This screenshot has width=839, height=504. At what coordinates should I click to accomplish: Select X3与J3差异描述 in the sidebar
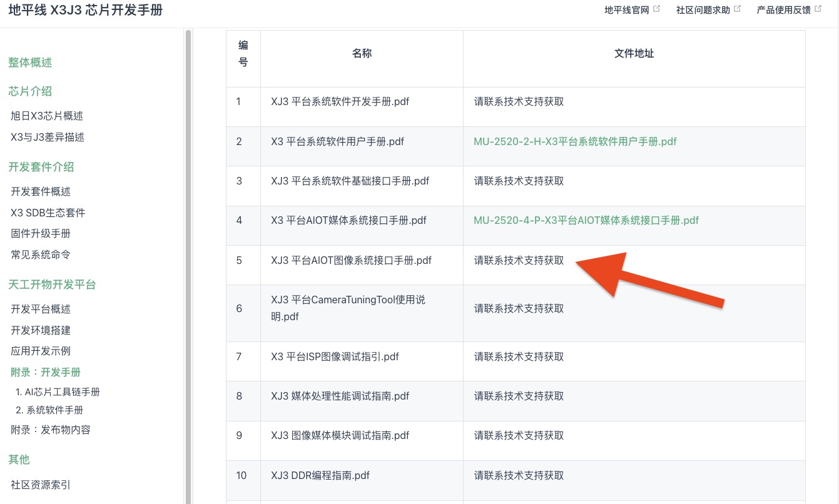tap(48, 137)
